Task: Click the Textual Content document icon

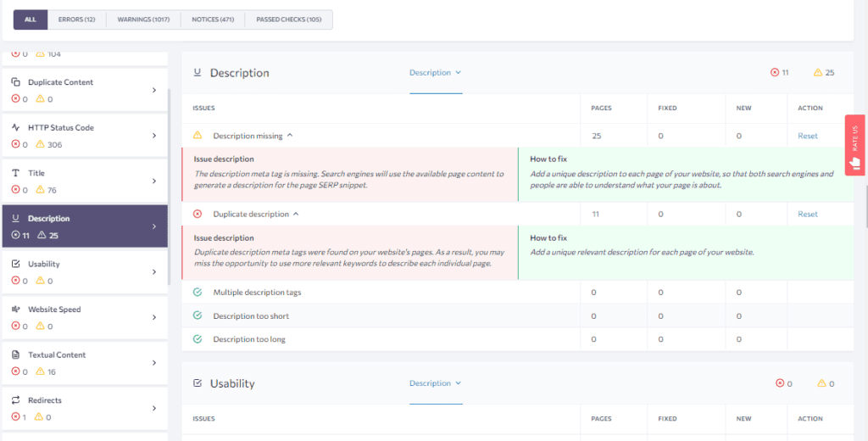Action: click(15, 354)
